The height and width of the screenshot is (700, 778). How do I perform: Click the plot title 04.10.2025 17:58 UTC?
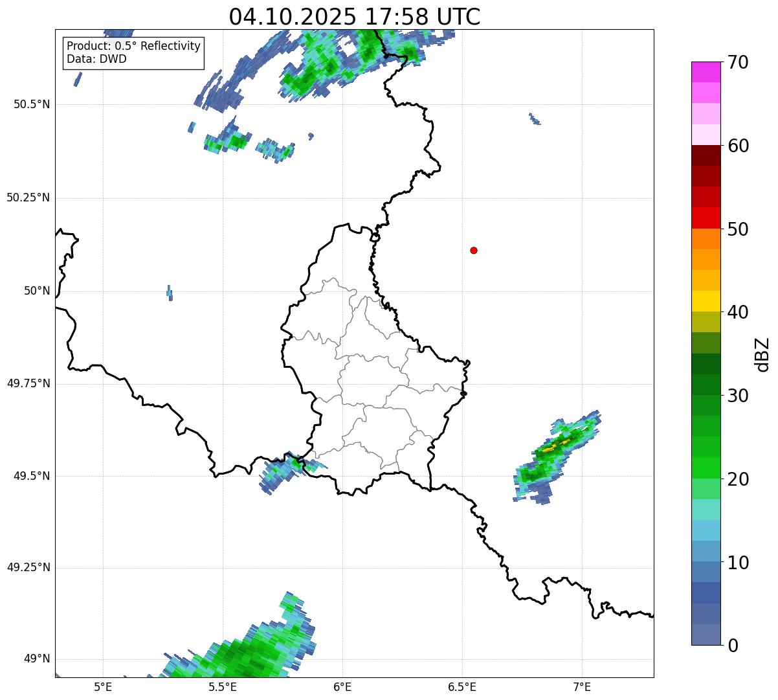[355, 17]
